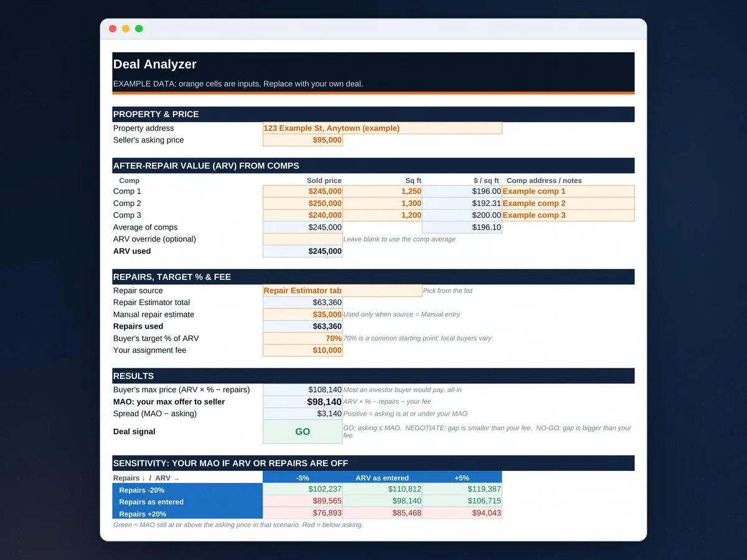Select the Example comp 3 notes cell

[568, 215]
